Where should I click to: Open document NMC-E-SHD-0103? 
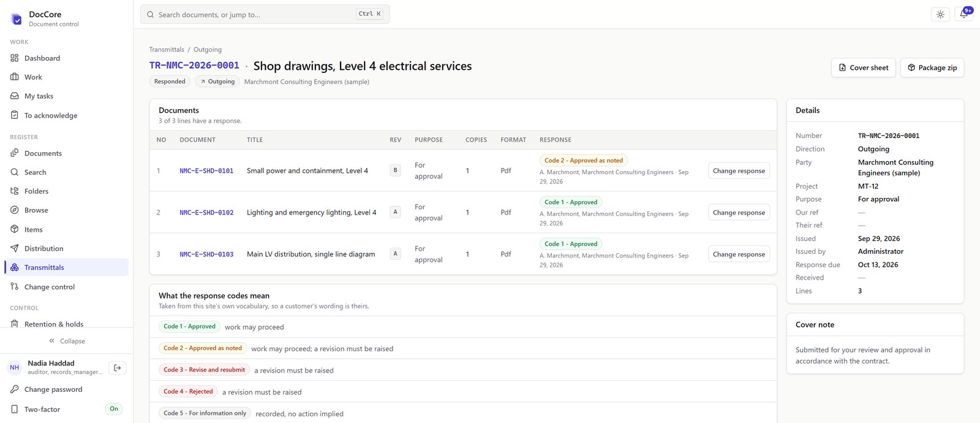(x=206, y=254)
